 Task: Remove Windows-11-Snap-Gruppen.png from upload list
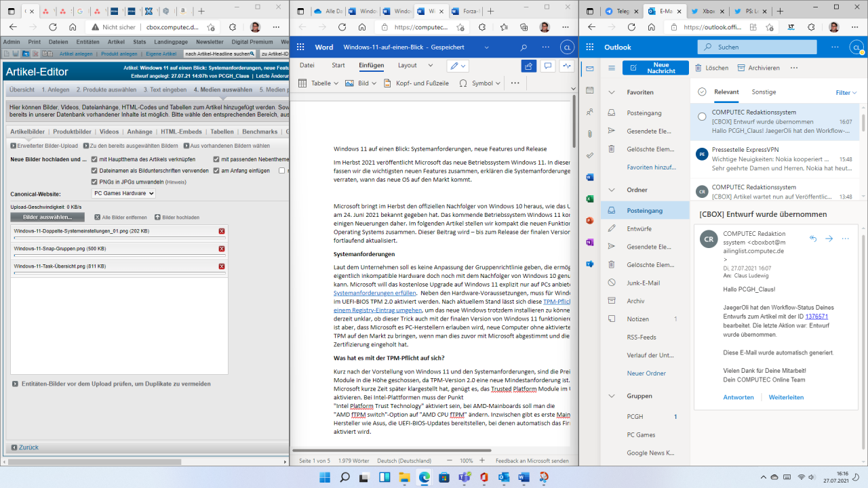(222, 249)
